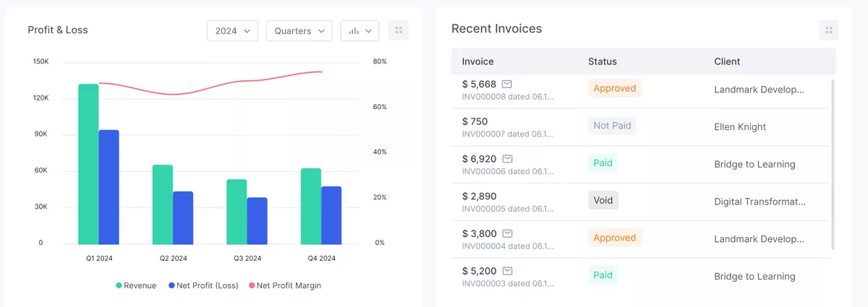Open invoice amount $ 3,800

point(480,233)
